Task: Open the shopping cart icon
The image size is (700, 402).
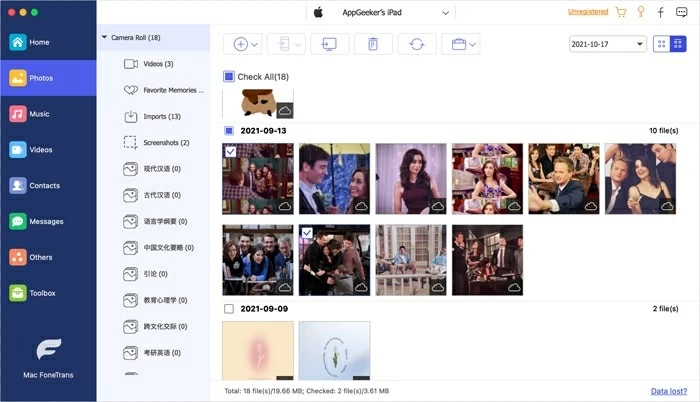Action: pyautogui.click(x=620, y=13)
